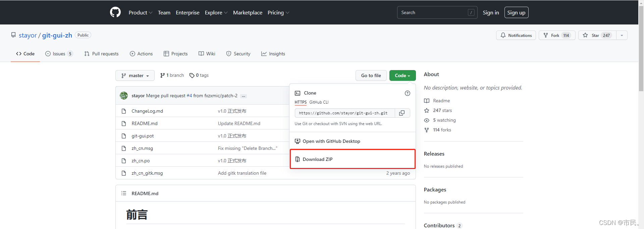The image size is (644, 229).
Task: Click the Sign up button
Action: (x=516, y=12)
